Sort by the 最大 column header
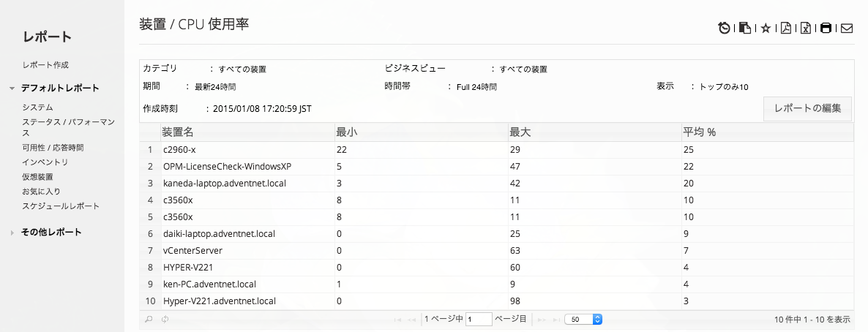This screenshot has width=868, height=332. (594, 133)
